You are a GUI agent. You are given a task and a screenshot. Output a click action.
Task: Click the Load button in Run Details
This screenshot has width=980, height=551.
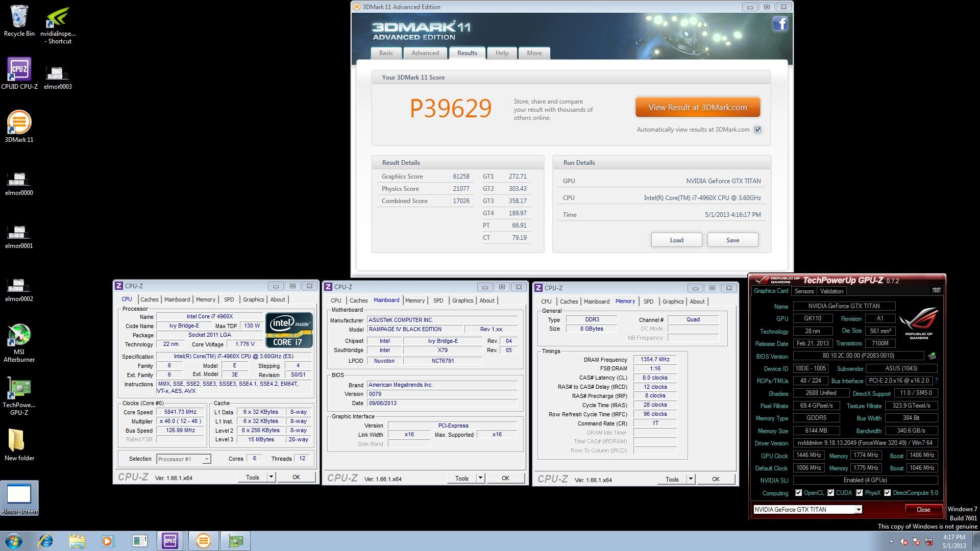676,240
